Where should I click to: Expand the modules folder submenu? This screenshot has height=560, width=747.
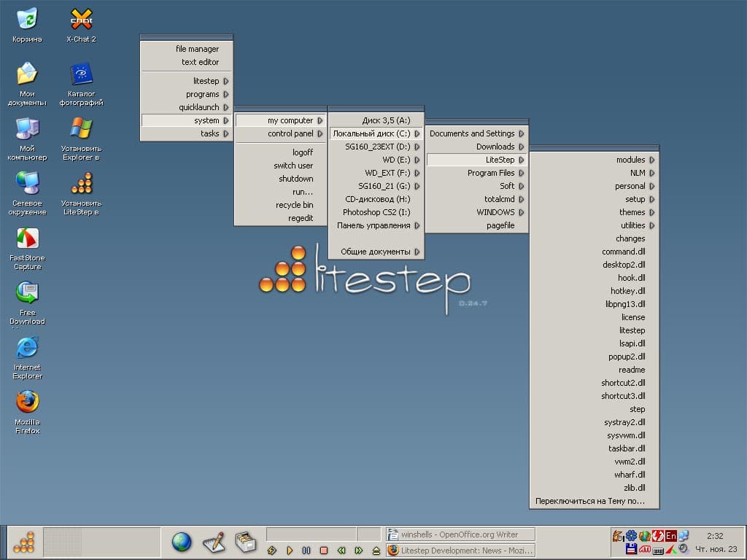594,160
